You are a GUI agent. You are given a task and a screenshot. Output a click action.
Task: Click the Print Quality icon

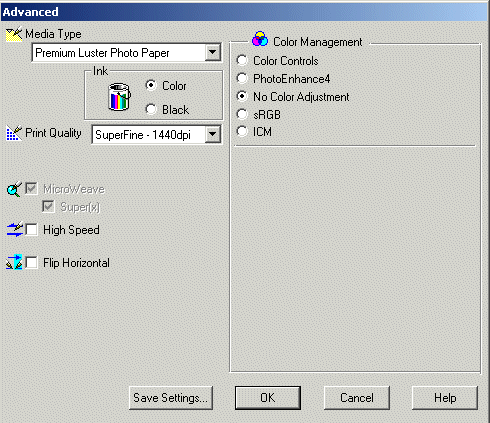[x=14, y=133]
